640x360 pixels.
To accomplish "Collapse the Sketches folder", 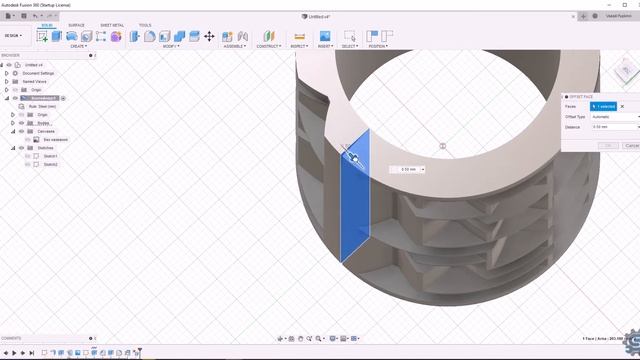I will point(13,148).
